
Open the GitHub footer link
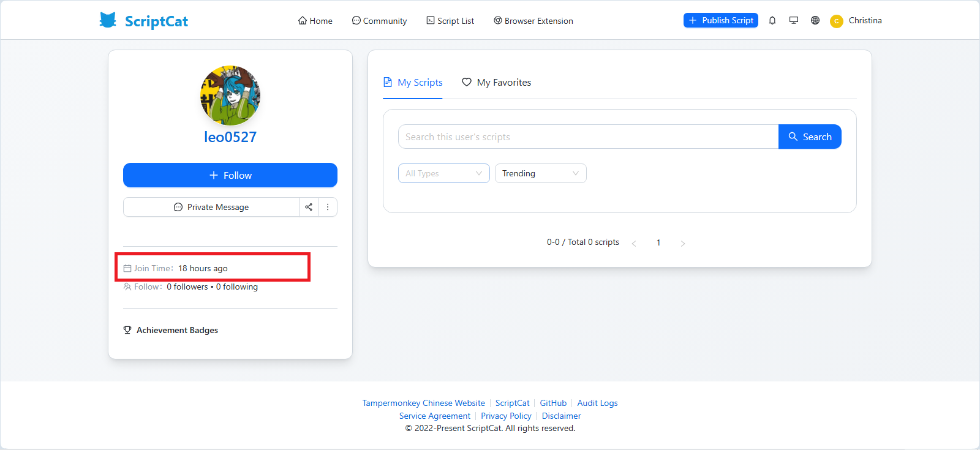pos(553,403)
